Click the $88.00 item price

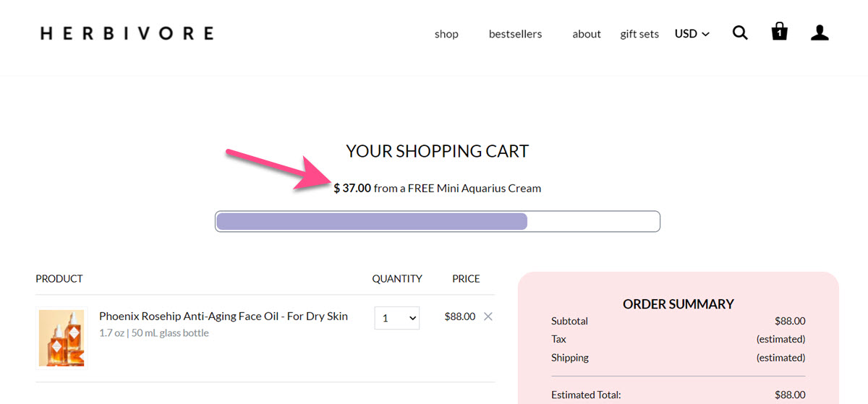pos(460,317)
